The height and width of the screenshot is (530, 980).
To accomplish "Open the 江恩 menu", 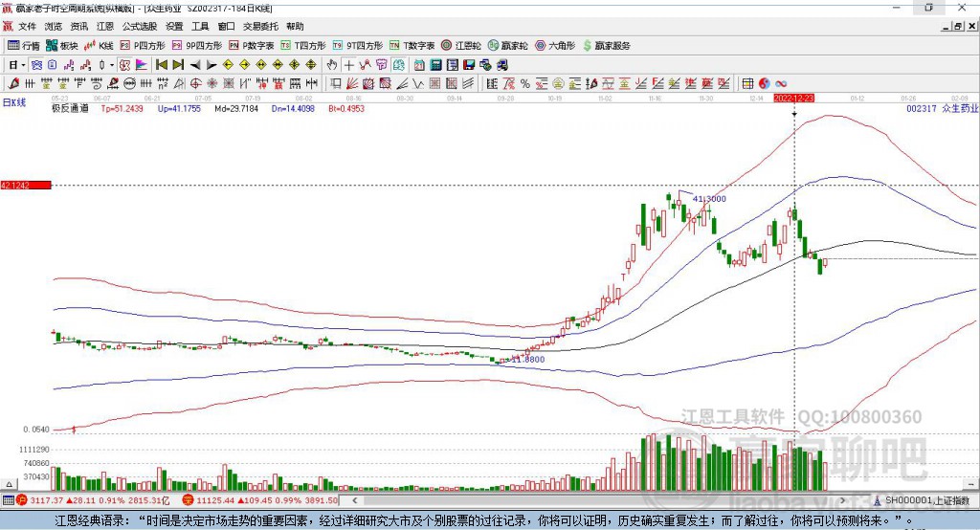I will (105, 26).
